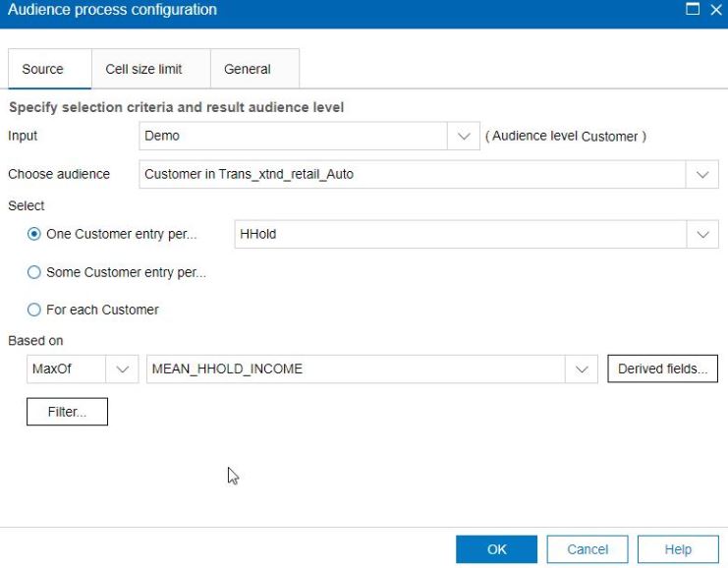Open the MaxOf function dropdown arrow
This screenshot has width=728, height=568.
coord(122,369)
